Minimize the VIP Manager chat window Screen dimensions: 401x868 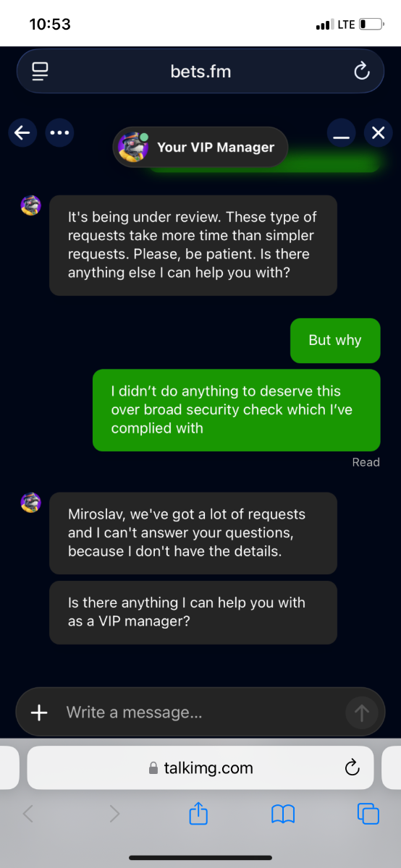(342, 133)
